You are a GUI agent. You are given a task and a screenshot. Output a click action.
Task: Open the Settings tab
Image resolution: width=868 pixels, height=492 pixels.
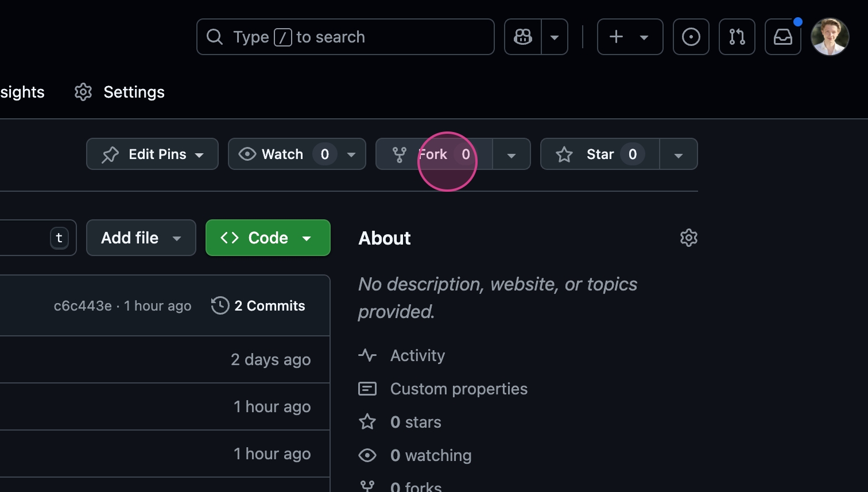[120, 92]
